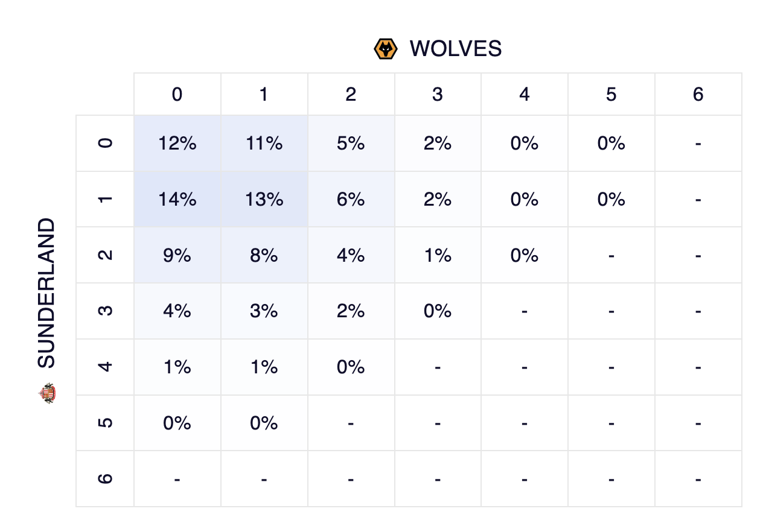Click the 1% cell in Wolves column 3

[x=438, y=256]
